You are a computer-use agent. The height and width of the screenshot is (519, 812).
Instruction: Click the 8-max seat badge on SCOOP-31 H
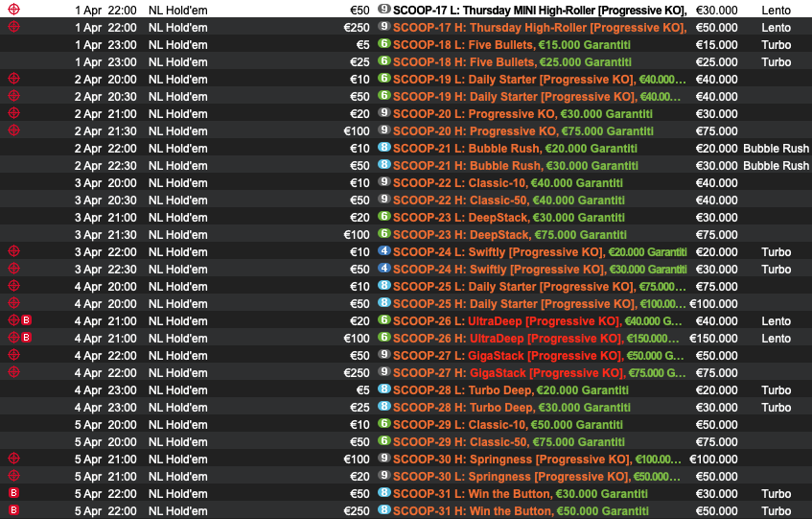[383, 509]
